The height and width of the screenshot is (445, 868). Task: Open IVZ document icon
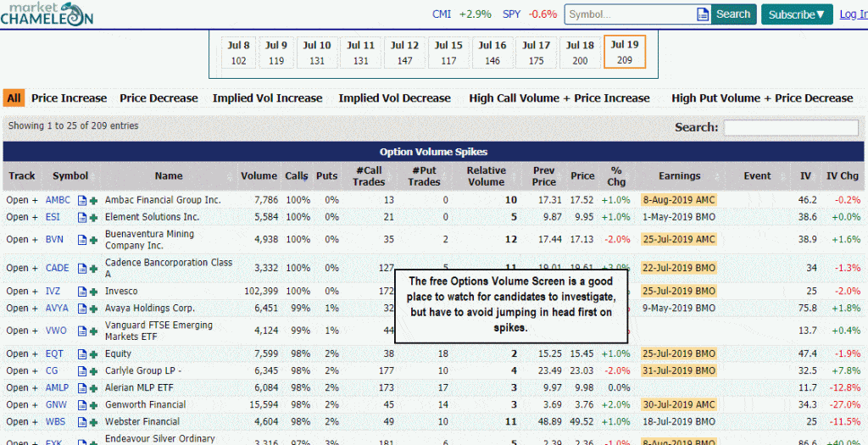coord(82,292)
